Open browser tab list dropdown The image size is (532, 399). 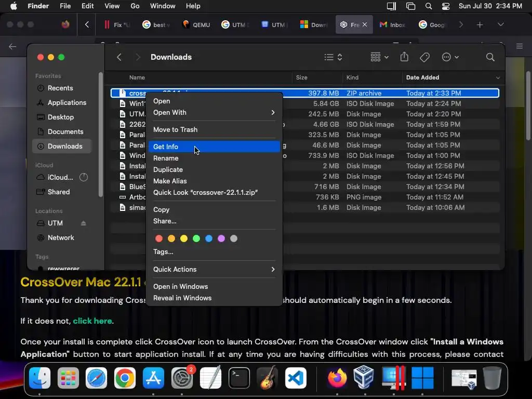[501, 24]
